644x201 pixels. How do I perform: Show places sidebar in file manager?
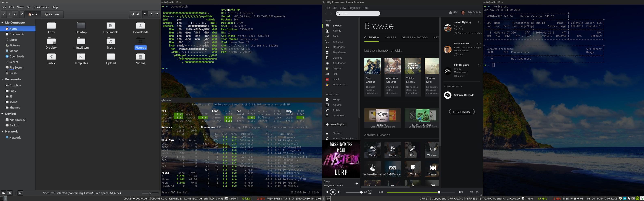click(x=3, y=193)
